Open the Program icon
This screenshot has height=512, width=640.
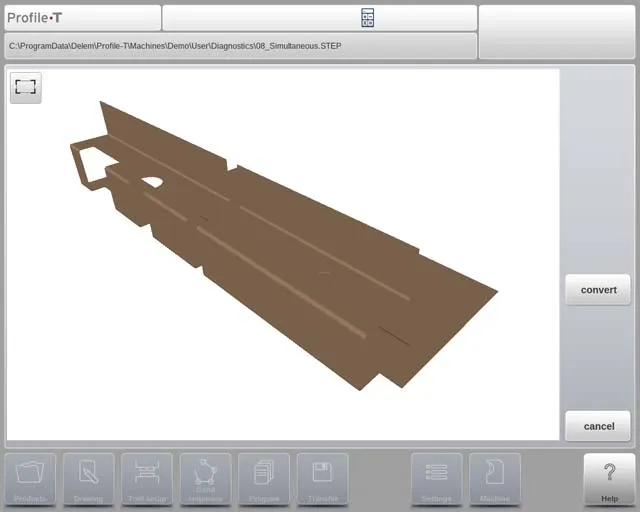[x=264, y=479]
